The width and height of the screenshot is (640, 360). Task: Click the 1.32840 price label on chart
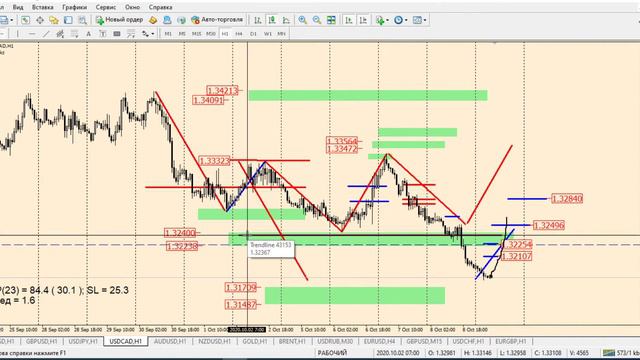[x=567, y=199]
